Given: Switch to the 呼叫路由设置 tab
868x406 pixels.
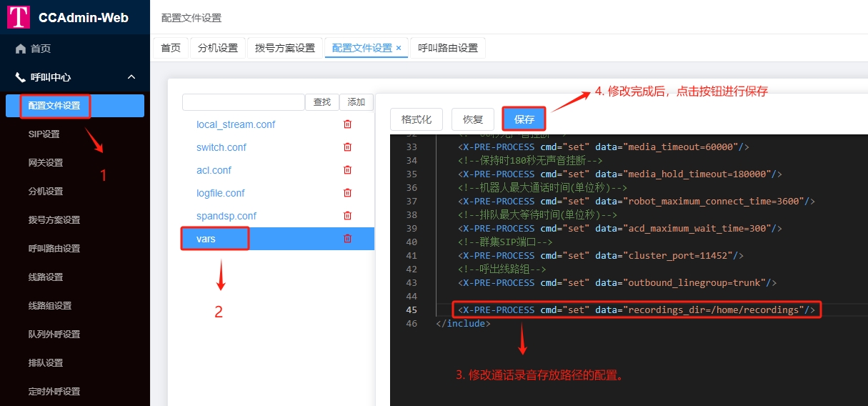Looking at the screenshot, I should 448,48.
